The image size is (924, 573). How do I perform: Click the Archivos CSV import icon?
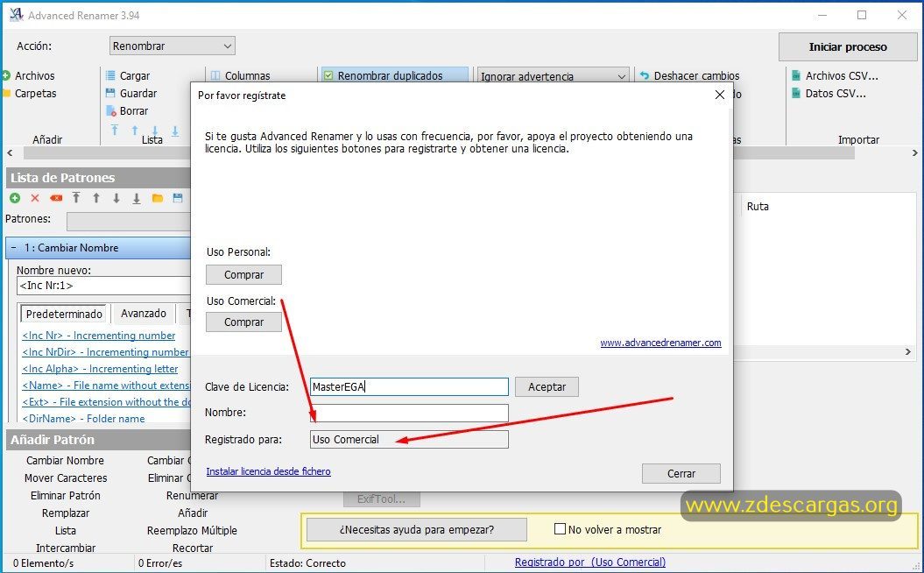tap(796, 75)
